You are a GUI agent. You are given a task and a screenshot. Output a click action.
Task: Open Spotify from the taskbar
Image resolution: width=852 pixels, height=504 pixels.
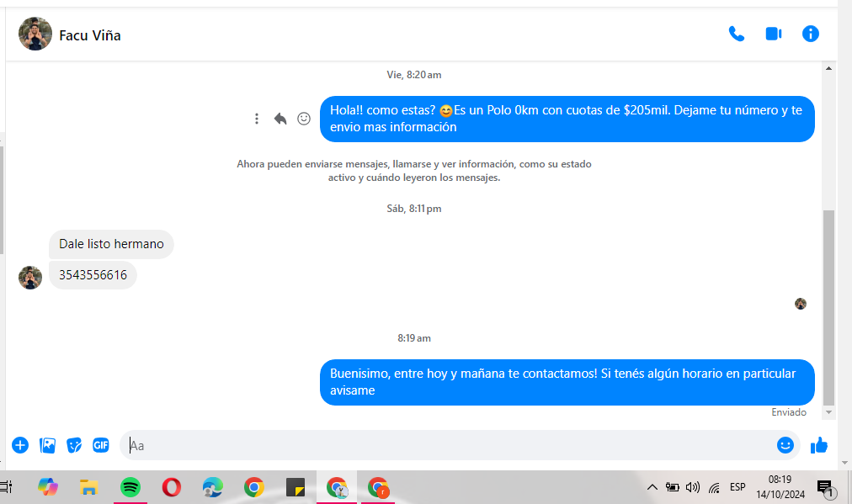(x=130, y=487)
